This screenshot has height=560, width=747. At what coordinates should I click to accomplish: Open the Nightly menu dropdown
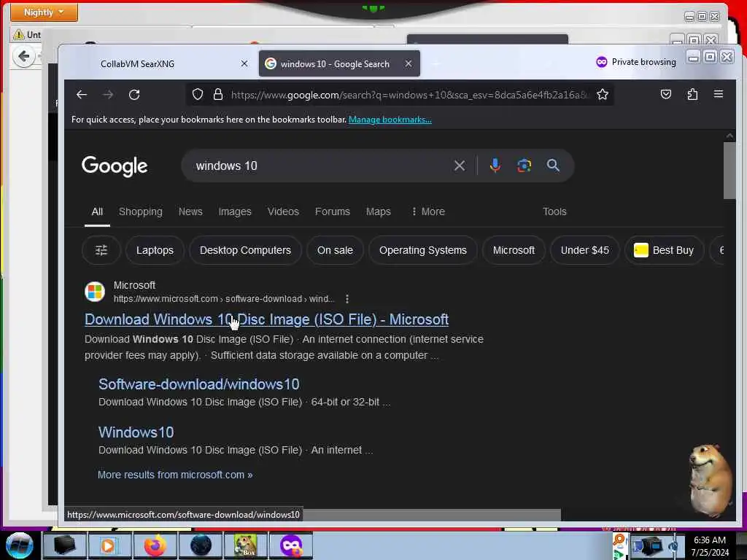(x=44, y=12)
